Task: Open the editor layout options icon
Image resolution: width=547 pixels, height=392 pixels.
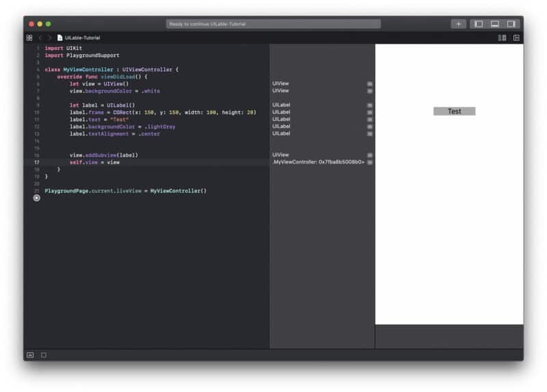Action: pyautogui.click(x=503, y=38)
